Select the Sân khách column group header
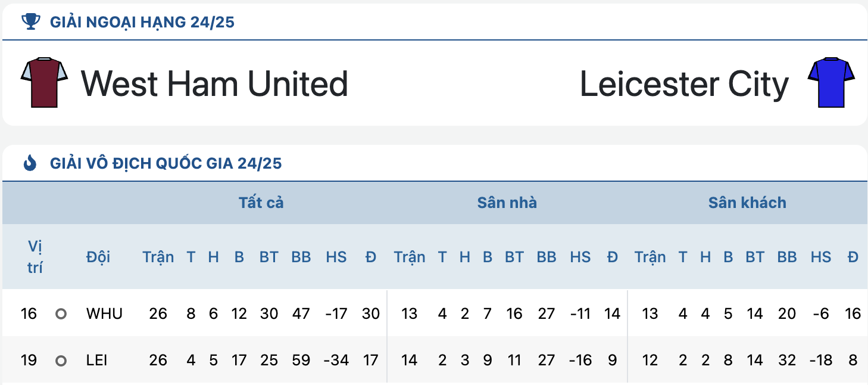868x385 pixels. tap(747, 203)
